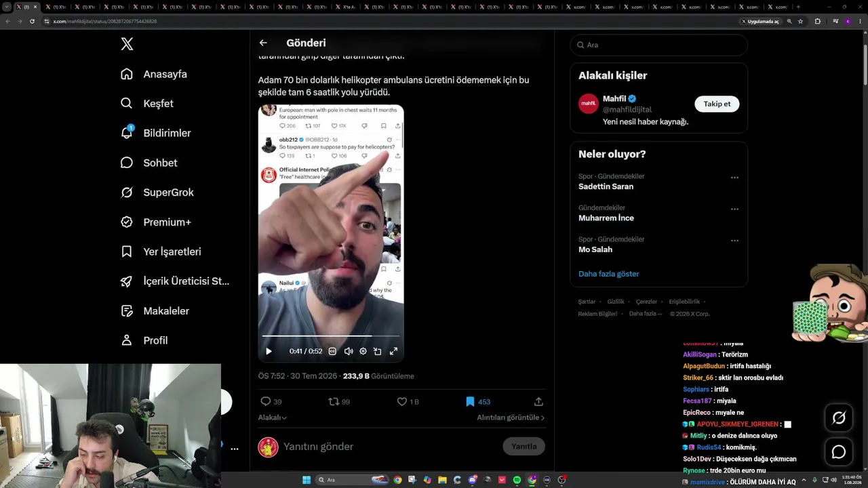Open more options for Sadettin Saran trend

pyautogui.click(x=734, y=178)
